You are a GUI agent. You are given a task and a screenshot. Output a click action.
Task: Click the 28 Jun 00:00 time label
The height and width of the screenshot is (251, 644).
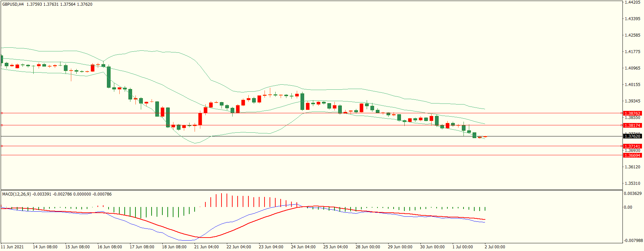pyautogui.click(x=368, y=247)
